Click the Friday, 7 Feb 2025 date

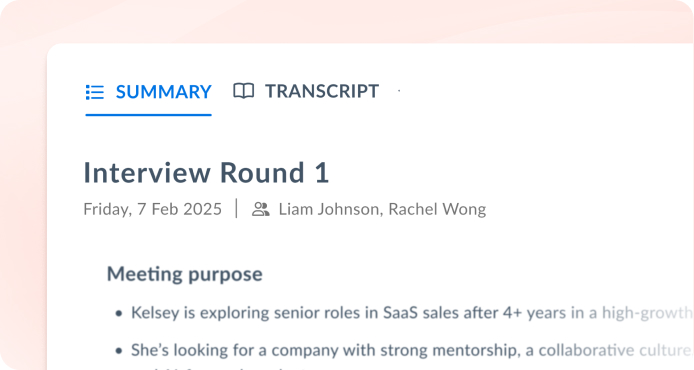152,209
